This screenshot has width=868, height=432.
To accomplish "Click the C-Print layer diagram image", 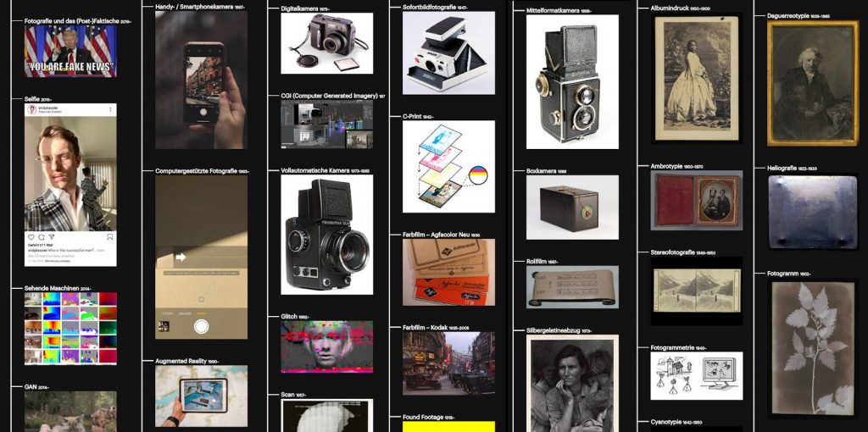I will (x=448, y=167).
